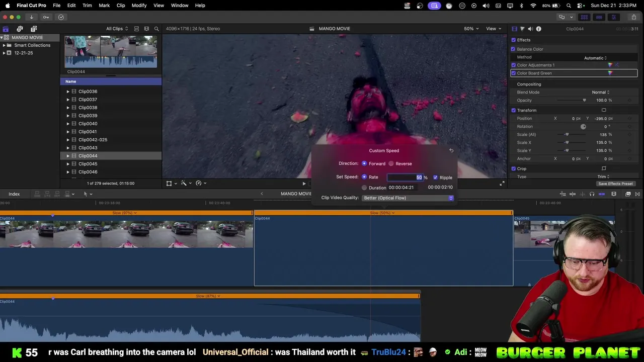Open the File menu
This screenshot has width=644, height=362.
point(57,6)
